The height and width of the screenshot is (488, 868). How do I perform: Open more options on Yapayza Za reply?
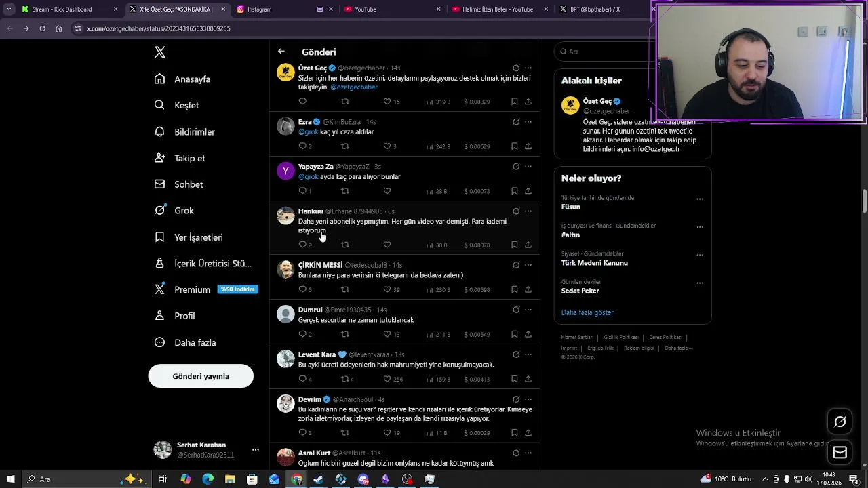[x=528, y=167]
